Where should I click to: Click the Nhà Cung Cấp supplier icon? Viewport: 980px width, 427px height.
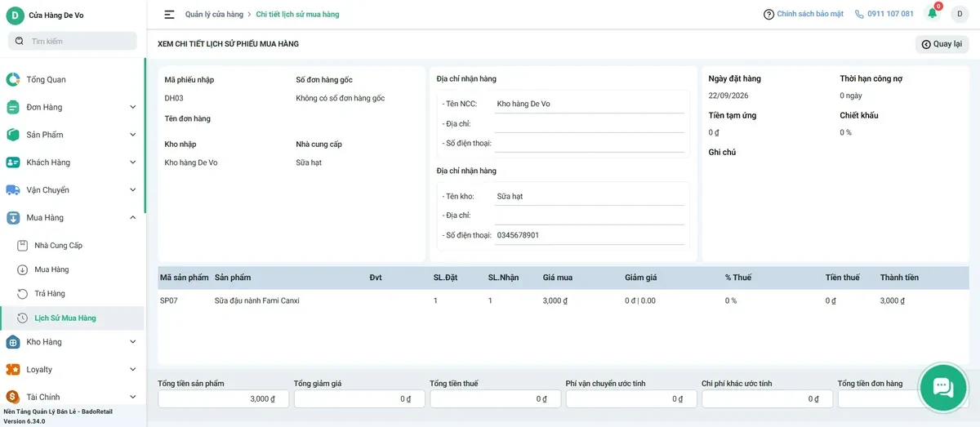point(23,245)
